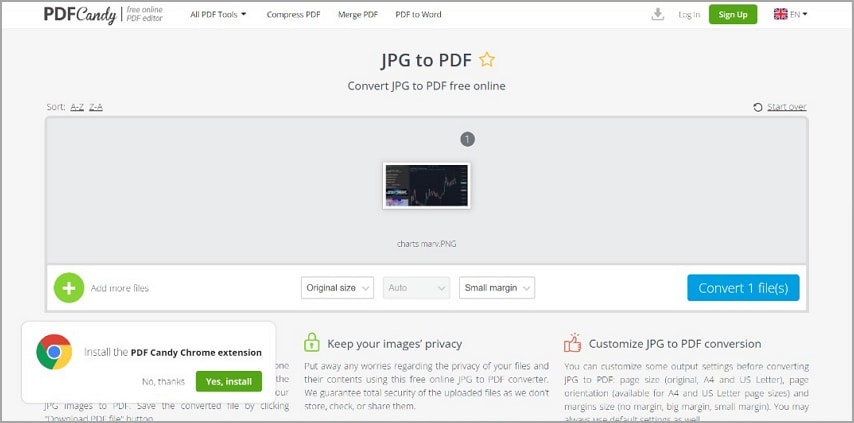Viewport: 854px width, 423px height.
Task: Click the charts marv.PNG file name
Action: [426, 244]
